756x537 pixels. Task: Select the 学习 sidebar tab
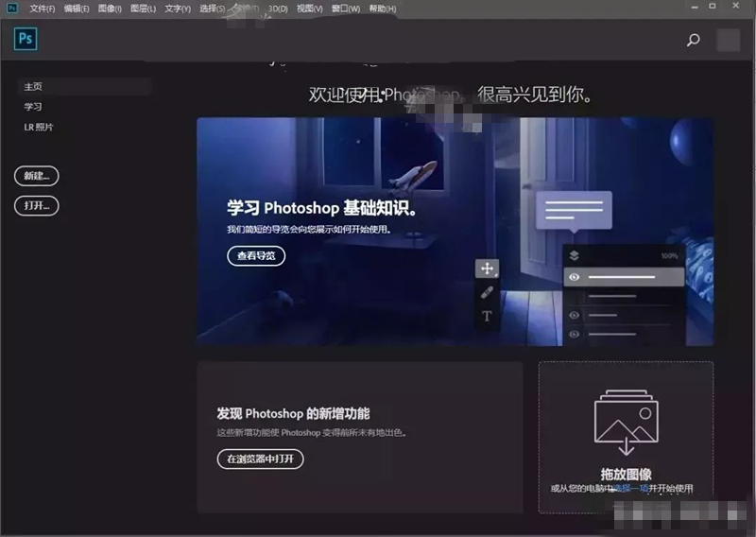tap(33, 107)
